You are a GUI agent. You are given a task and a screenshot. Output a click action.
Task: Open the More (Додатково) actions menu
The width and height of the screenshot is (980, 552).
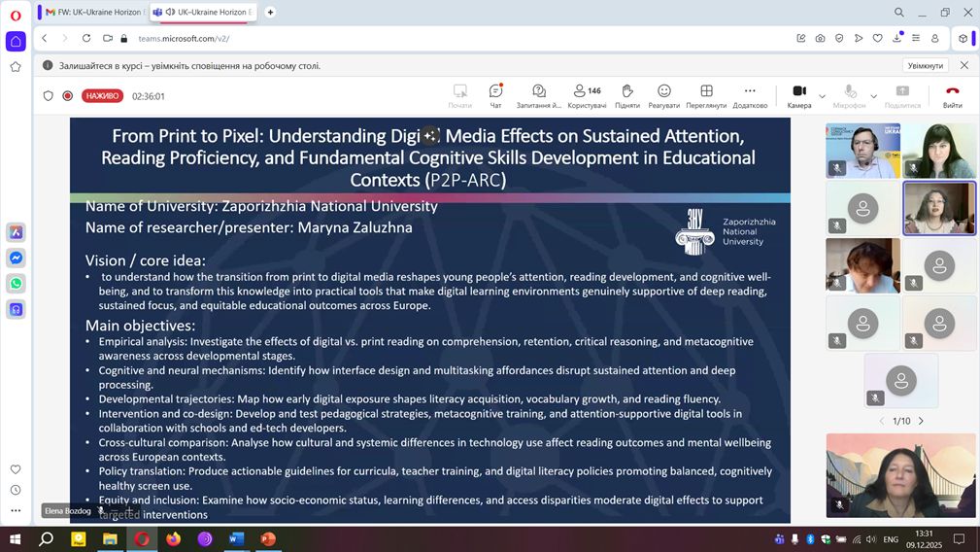(x=750, y=95)
